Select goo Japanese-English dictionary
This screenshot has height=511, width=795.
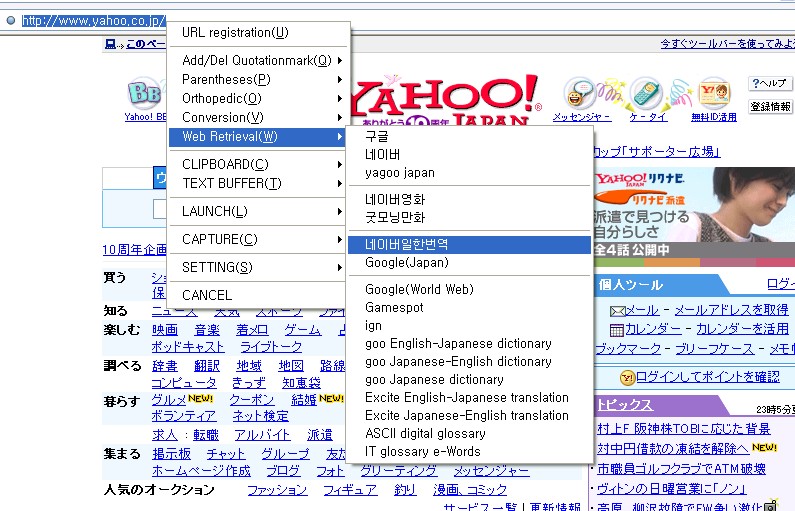coord(469,361)
